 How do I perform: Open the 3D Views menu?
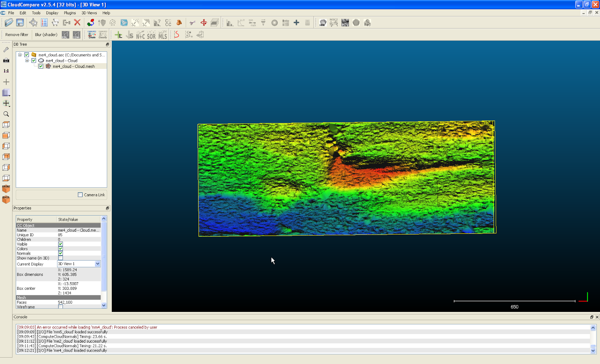(x=89, y=13)
